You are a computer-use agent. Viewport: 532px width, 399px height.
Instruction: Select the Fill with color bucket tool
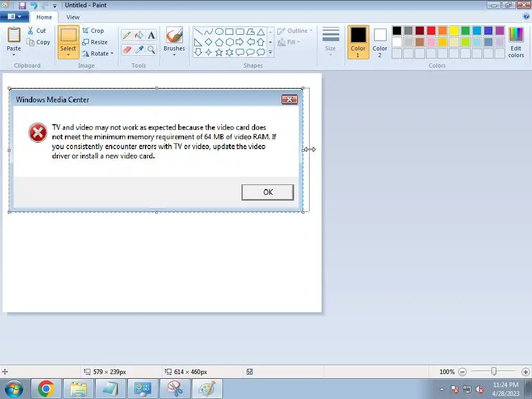(139, 35)
